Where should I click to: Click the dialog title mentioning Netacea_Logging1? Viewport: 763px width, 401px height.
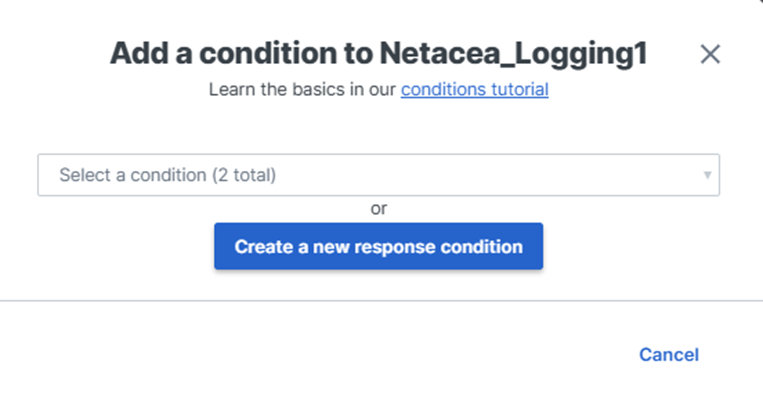(x=378, y=54)
